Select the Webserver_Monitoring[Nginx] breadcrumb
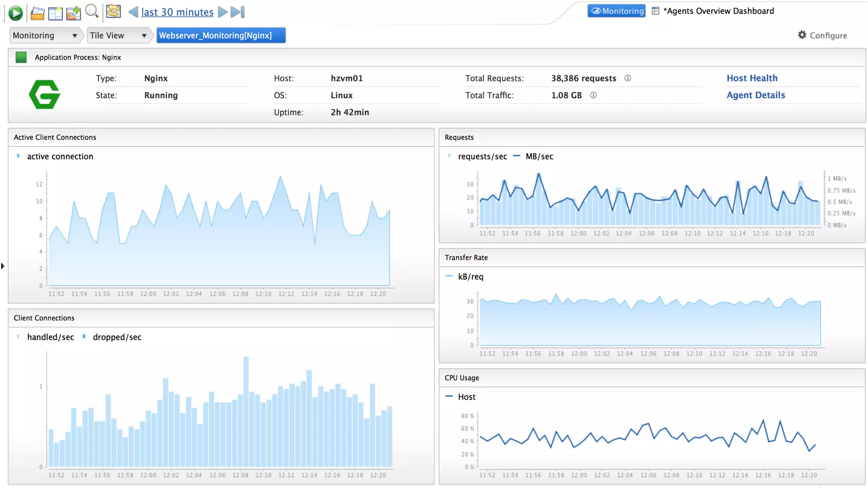Image resolution: width=868 pixels, height=488 pixels. tap(221, 36)
